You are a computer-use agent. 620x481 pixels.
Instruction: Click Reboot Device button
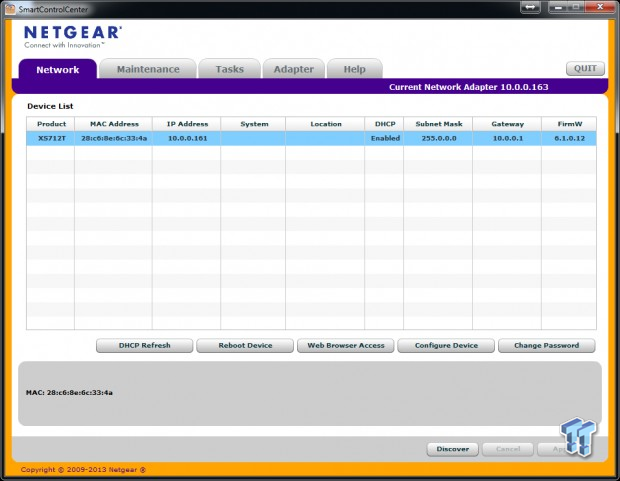(245, 345)
